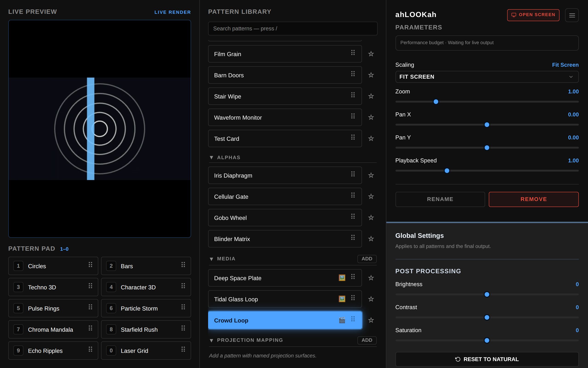Click drag handle on Circles pad

click(x=90, y=264)
